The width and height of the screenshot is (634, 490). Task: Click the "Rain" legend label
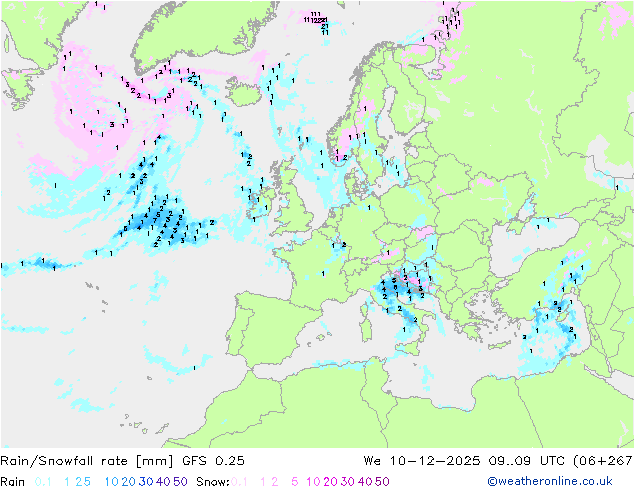click(13, 482)
